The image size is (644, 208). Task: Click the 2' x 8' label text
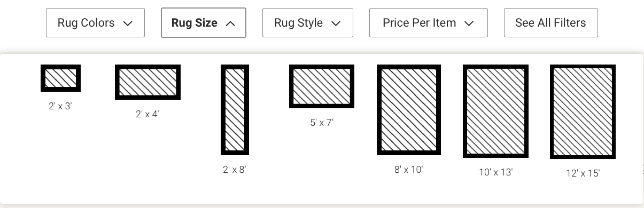point(235,170)
